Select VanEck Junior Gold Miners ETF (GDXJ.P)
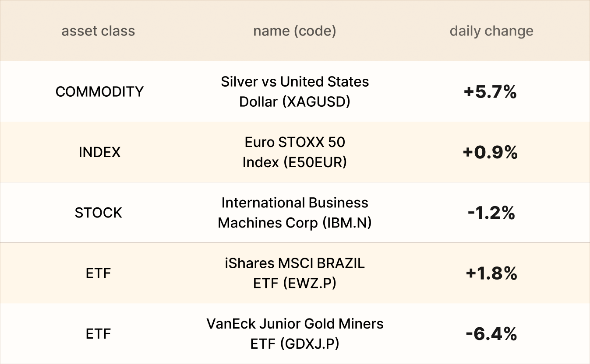The height and width of the screenshot is (364, 590). [294, 334]
